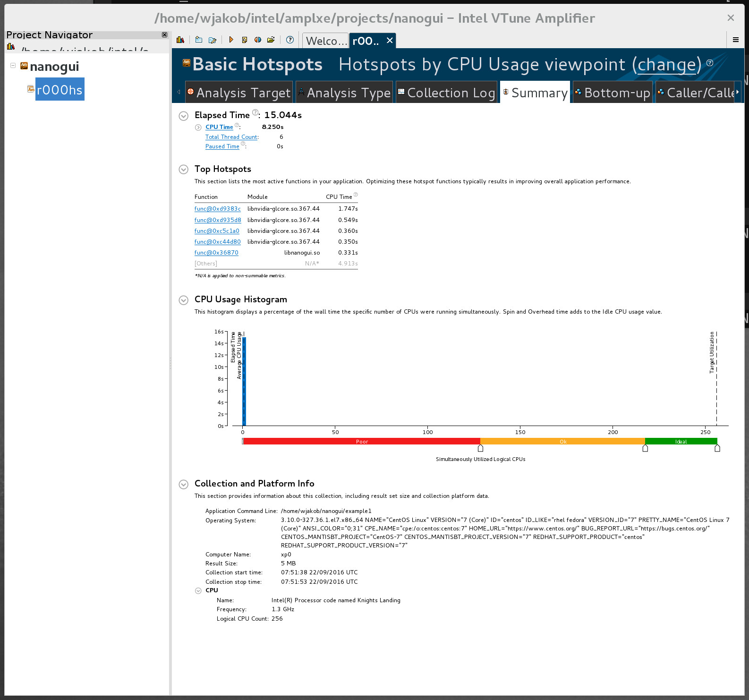Screen dimensions: 749x700
Task: Click the [Others] row in hotspots table
Action: coord(276,264)
